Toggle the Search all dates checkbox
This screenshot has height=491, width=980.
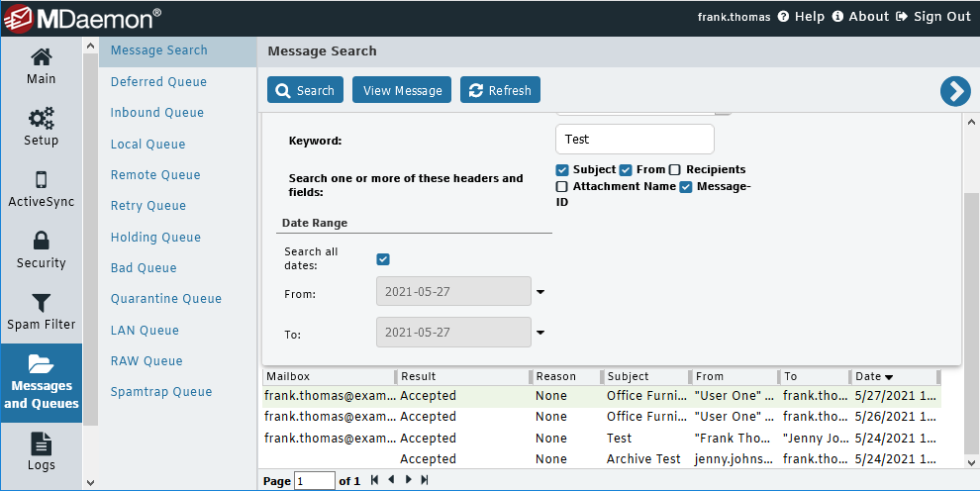pyautogui.click(x=383, y=259)
